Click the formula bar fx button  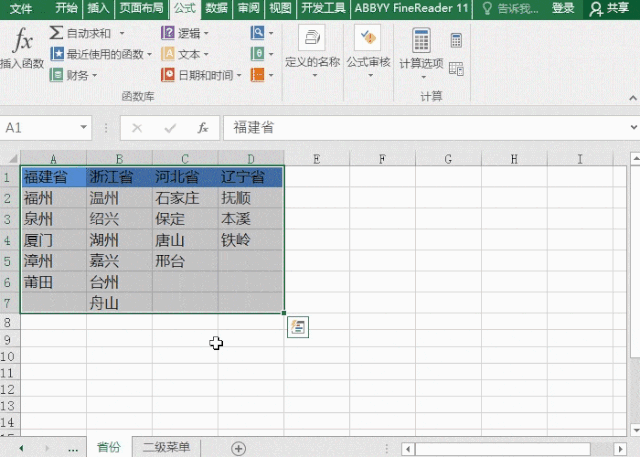coord(203,128)
